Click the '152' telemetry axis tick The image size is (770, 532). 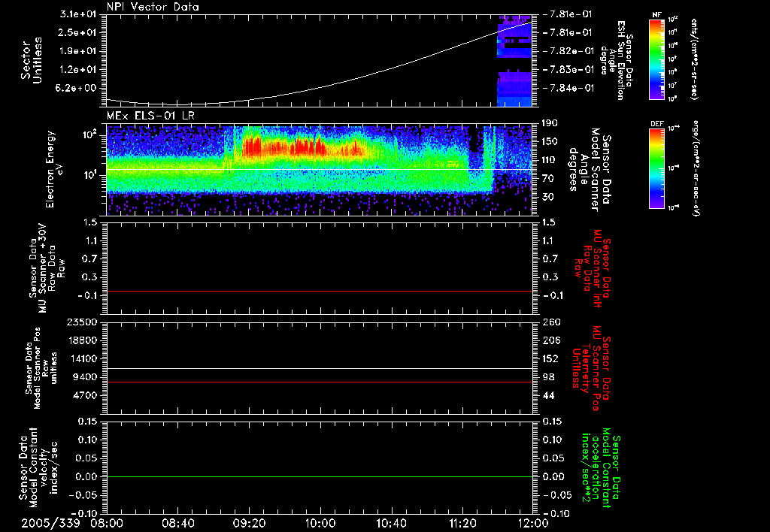point(550,358)
